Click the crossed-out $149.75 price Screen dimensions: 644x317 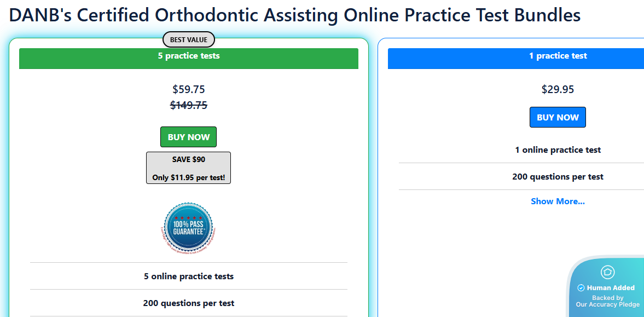(189, 105)
